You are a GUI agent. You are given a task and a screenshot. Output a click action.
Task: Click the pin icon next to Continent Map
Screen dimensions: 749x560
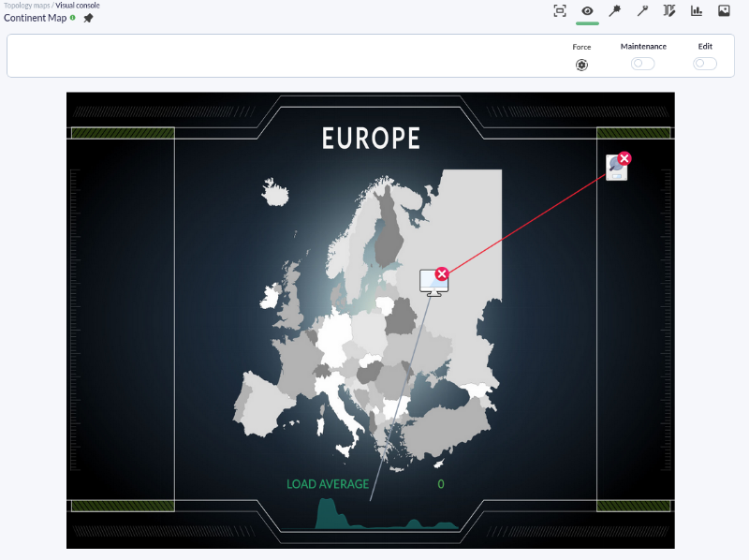pos(88,18)
